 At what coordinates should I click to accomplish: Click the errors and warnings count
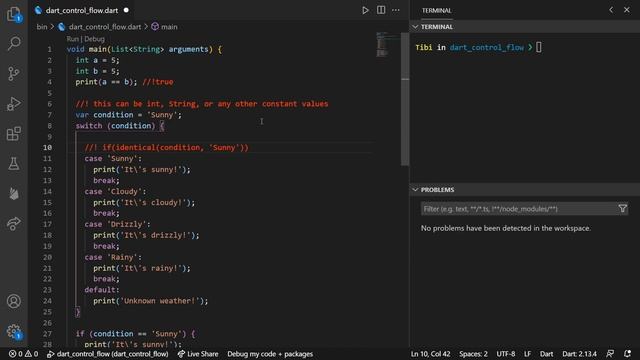coord(23,354)
